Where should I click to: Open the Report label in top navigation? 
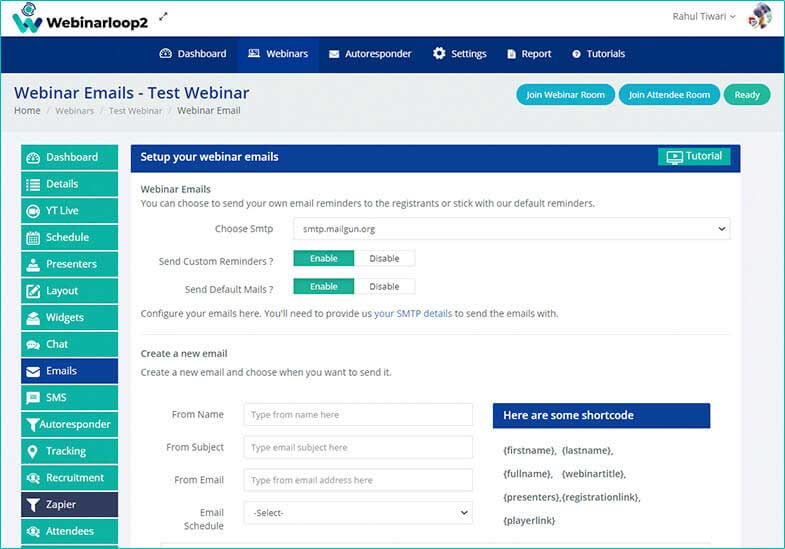pyautogui.click(x=536, y=54)
